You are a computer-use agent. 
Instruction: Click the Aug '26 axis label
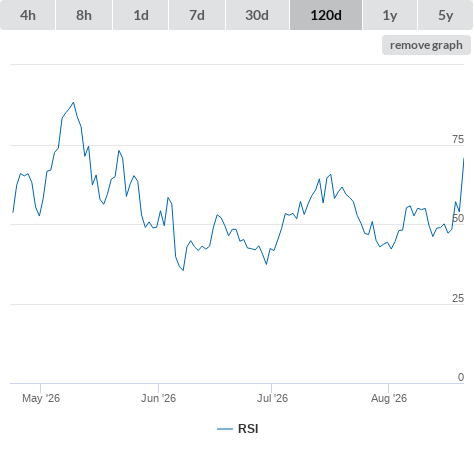coord(389,398)
